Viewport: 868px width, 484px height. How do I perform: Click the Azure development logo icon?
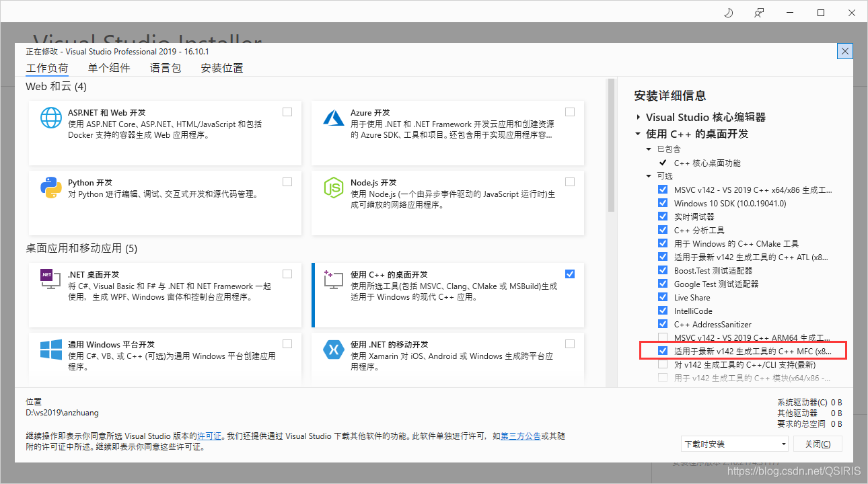334,118
